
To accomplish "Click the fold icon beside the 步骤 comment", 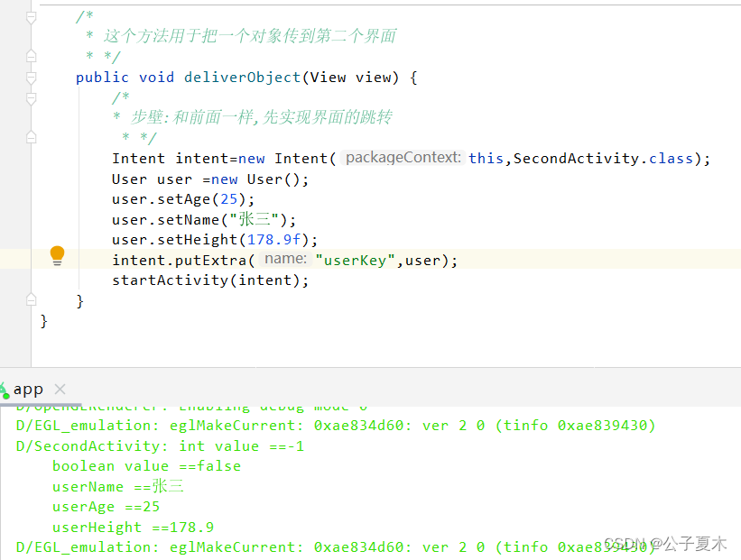I will coord(31,99).
